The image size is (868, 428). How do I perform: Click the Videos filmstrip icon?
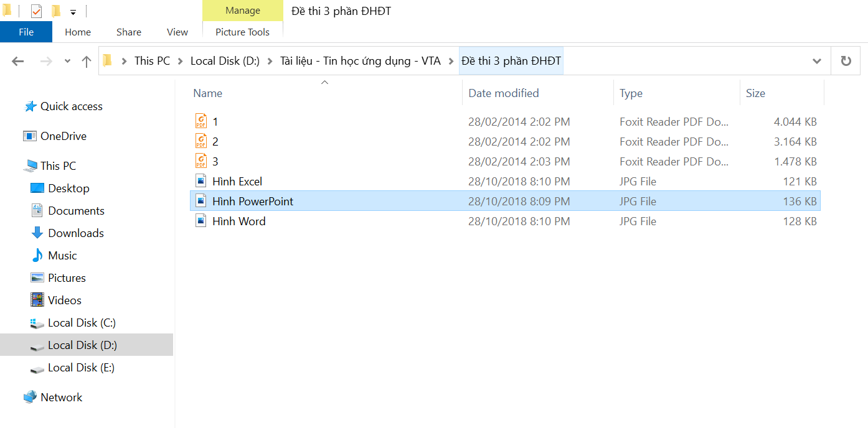tap(37, 300)
